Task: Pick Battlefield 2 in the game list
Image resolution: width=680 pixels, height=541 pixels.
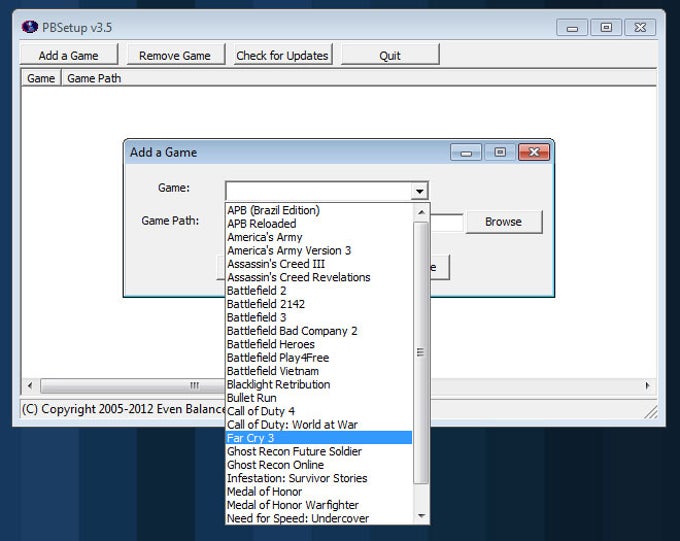Action: [319, 291]
